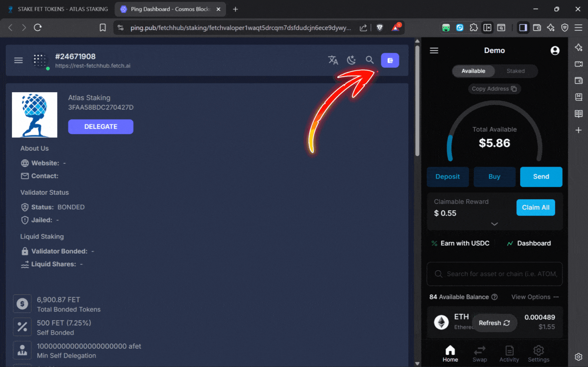Open the Ping dashboard hamburger menu

18,60
